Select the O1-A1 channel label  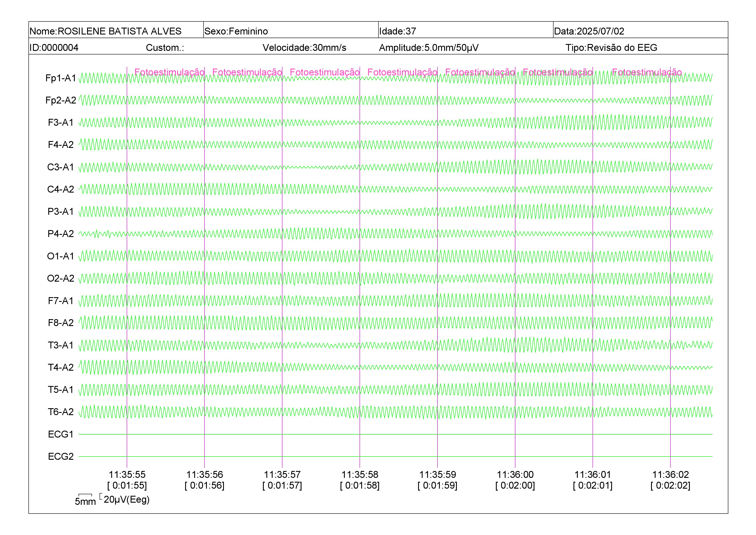[61, 256]
